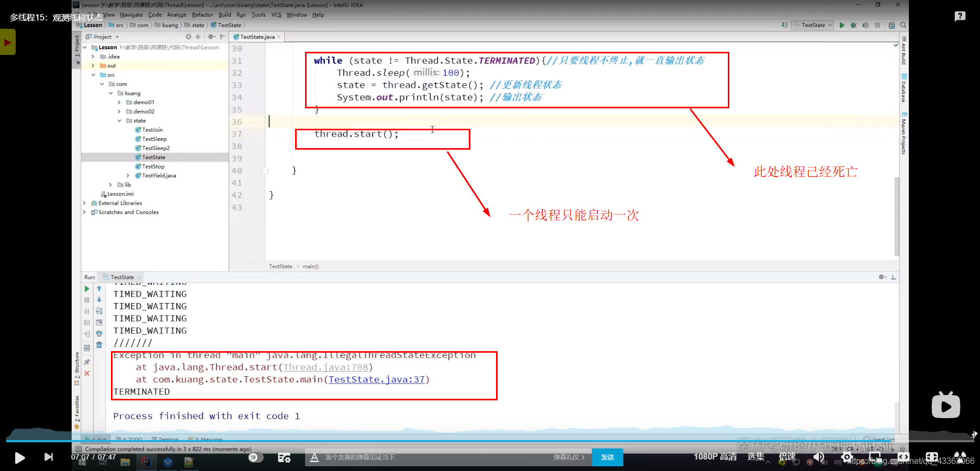This screenshot has height=471, width=980.
Task: Collapse the state package
Action: pyautogui.click(x=119, y=121)
